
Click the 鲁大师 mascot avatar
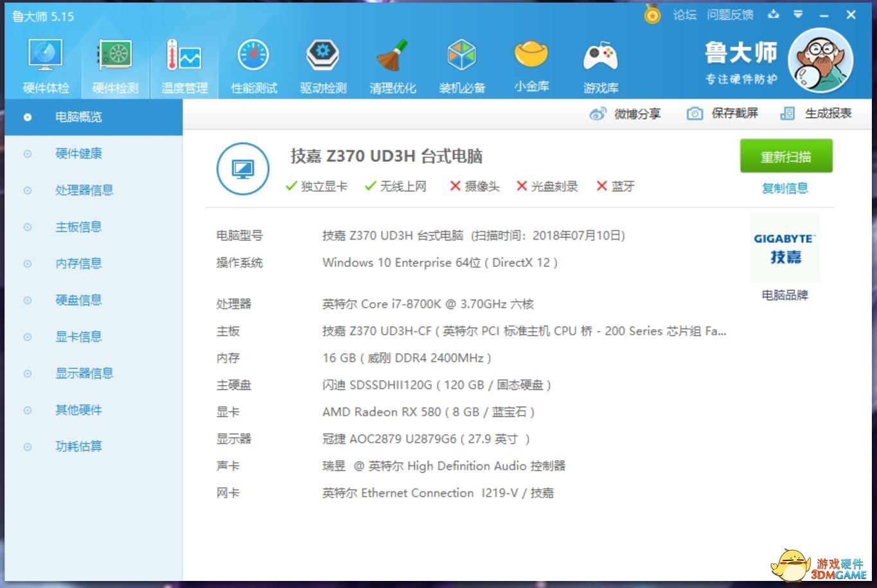tap(820, 61)
